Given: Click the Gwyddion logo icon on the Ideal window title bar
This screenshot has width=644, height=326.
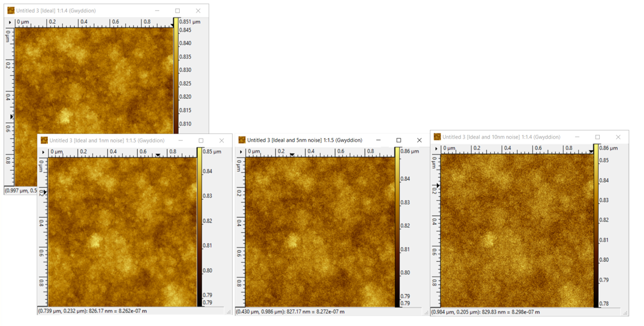Looking at the screenshot, I should tap(12, 10).
